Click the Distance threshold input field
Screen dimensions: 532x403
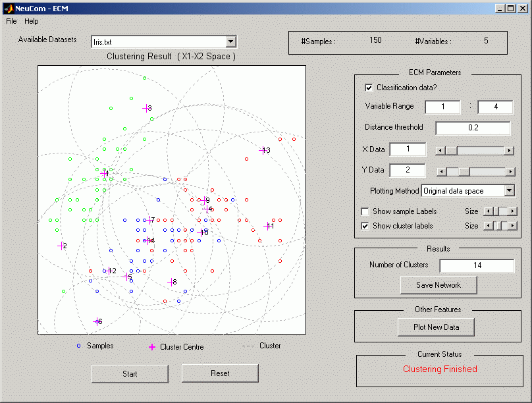point(473,128)
